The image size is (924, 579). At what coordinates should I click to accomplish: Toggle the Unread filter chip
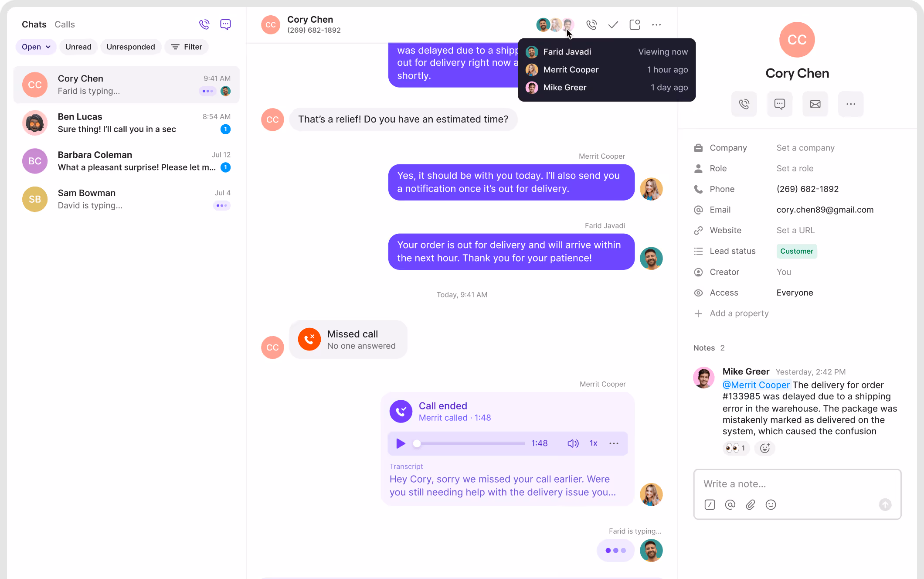[x=78, y=47]
